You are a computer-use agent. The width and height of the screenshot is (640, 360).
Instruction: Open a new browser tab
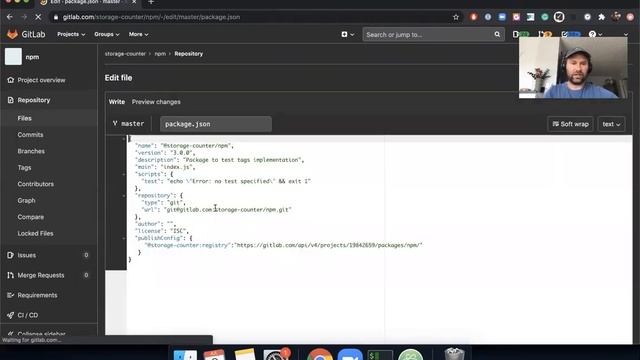tap(151, 2)
